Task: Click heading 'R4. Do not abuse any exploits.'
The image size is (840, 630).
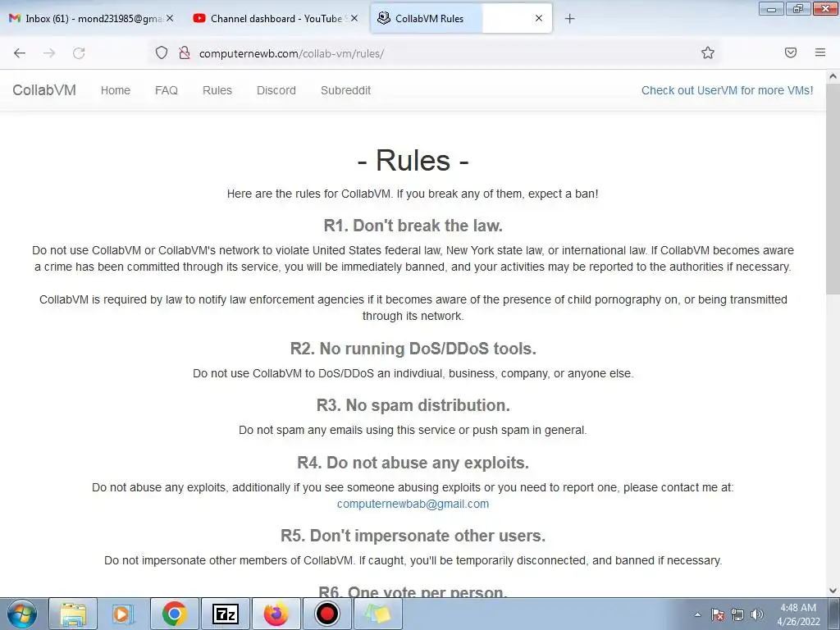Action: pos(413,463)
